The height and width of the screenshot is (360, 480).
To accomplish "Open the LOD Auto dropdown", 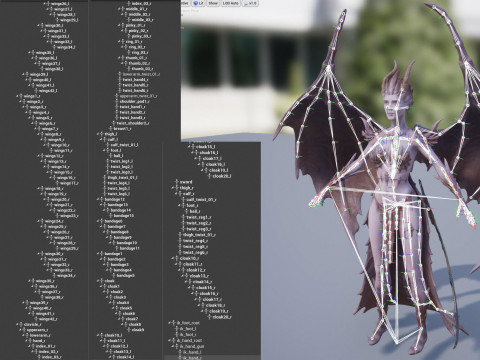I will (230, 3).
